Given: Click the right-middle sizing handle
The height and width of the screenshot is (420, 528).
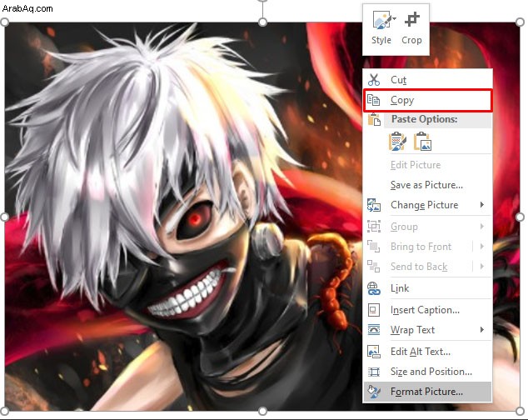Looking at the screenshot, I should [520, 217].
